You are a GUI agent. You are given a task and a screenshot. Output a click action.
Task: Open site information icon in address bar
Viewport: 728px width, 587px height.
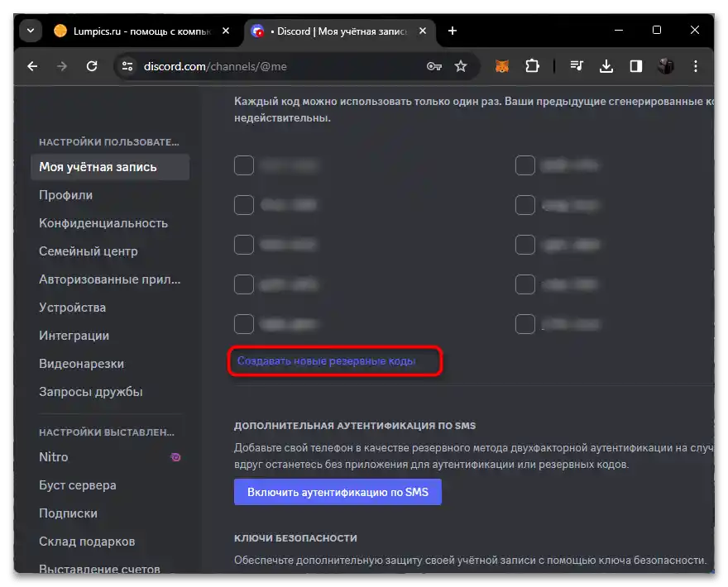127,66
